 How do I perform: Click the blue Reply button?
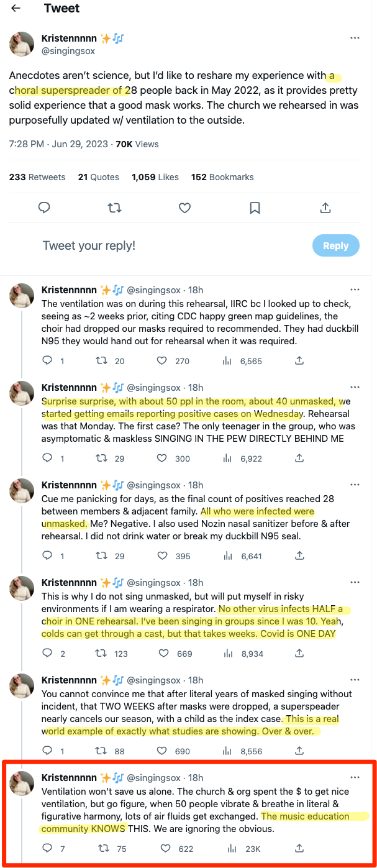coord(335,245)
